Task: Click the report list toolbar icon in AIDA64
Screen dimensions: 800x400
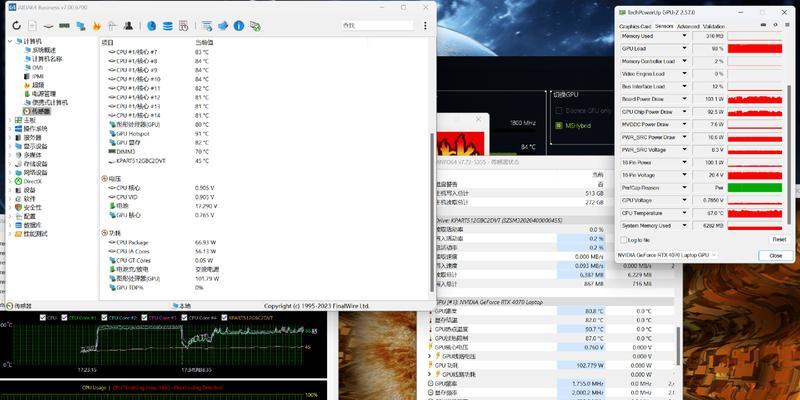Action: (207, 26)
